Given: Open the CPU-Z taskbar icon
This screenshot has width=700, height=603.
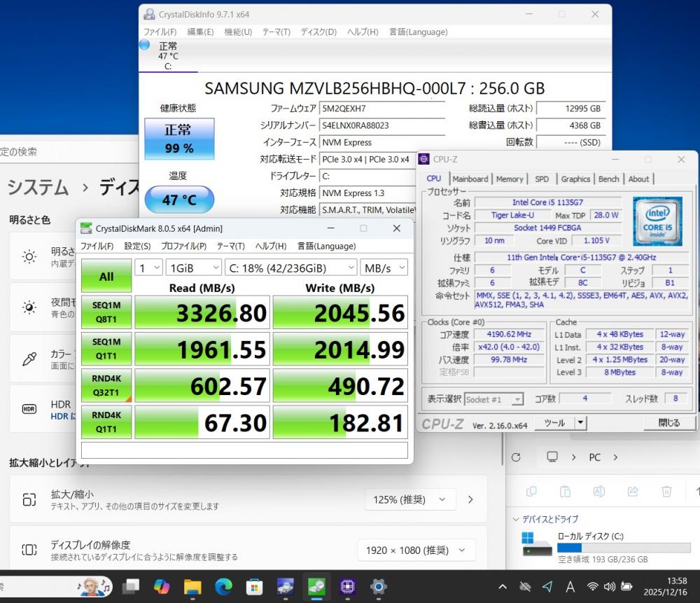Looking at the screenshot, I should pos(348,586).
